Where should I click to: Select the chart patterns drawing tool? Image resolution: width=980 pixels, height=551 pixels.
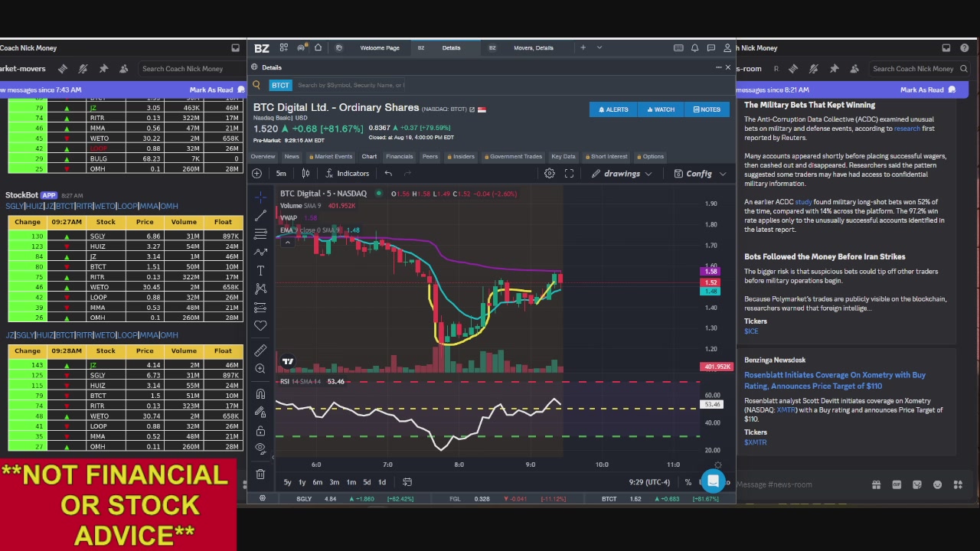click(x=260, y=289)
